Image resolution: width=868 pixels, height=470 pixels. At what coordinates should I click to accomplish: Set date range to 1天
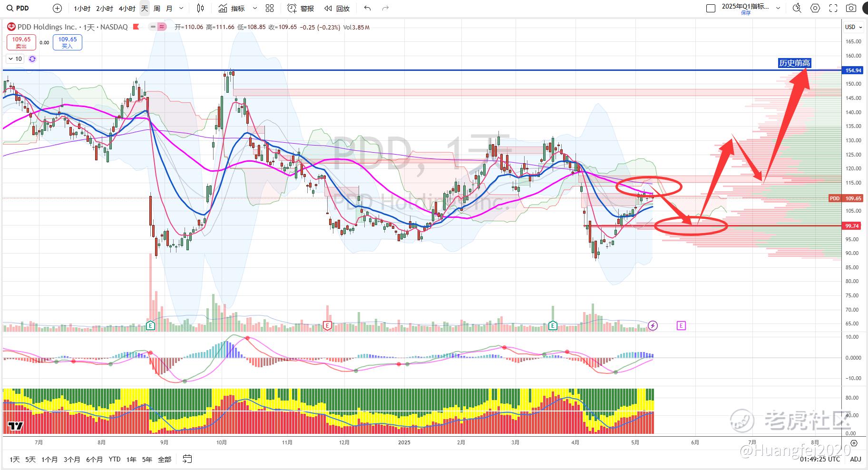coord(15,459)
